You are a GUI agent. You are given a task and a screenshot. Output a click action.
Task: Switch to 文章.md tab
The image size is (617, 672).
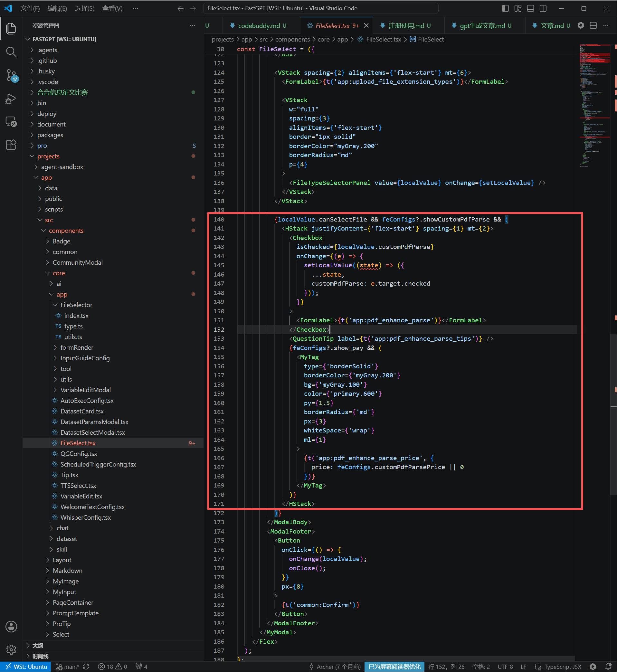coord(552,26)
